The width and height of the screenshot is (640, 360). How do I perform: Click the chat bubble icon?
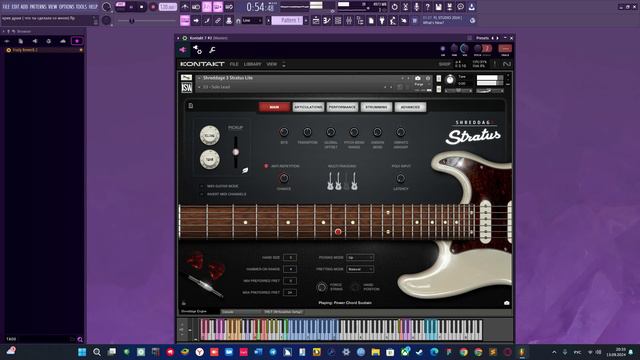[460, 7]
